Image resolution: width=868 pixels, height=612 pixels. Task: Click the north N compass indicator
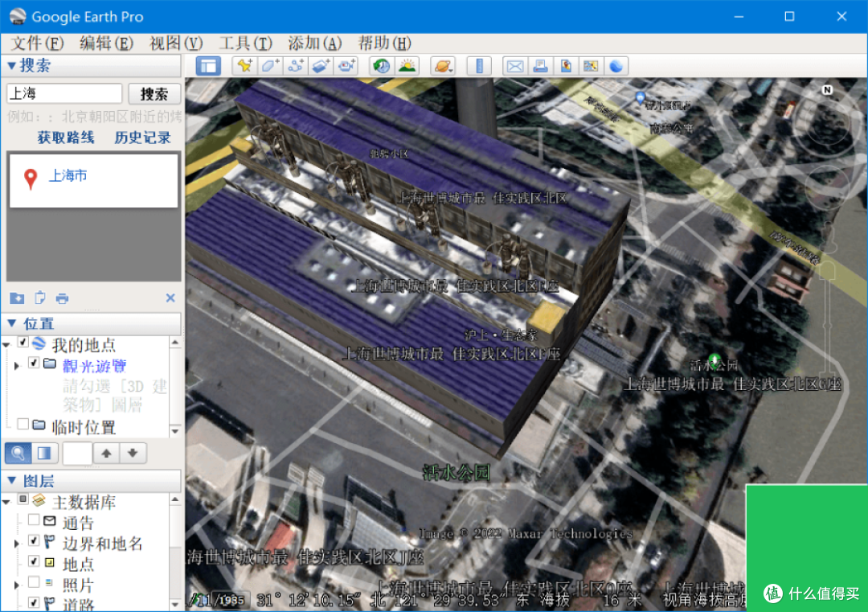827,90
